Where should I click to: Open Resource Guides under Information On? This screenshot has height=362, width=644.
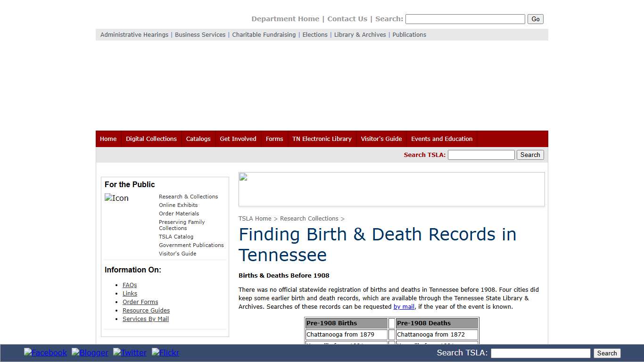(146, 310)
